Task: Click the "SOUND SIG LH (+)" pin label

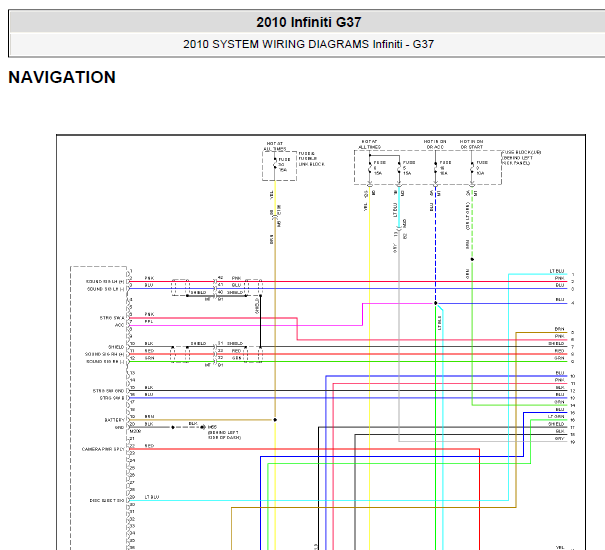Action: pos(105,281)
